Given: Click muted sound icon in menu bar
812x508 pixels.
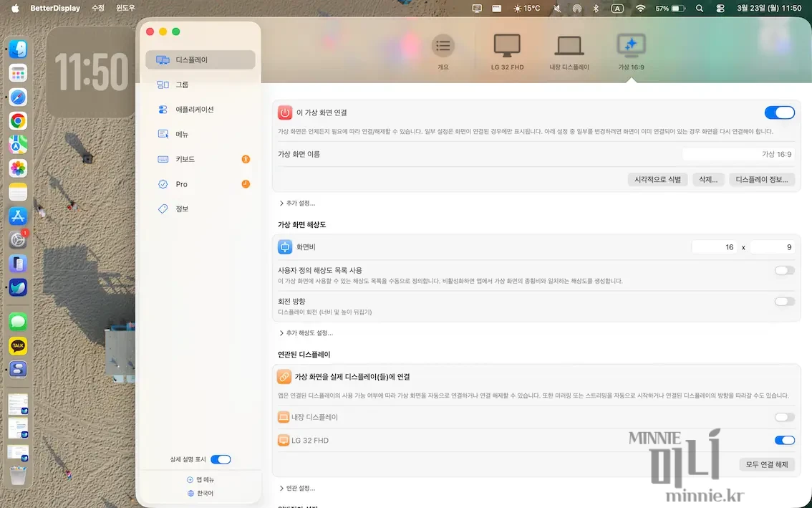Looking at the screenshot, I should tap(557, 9).
